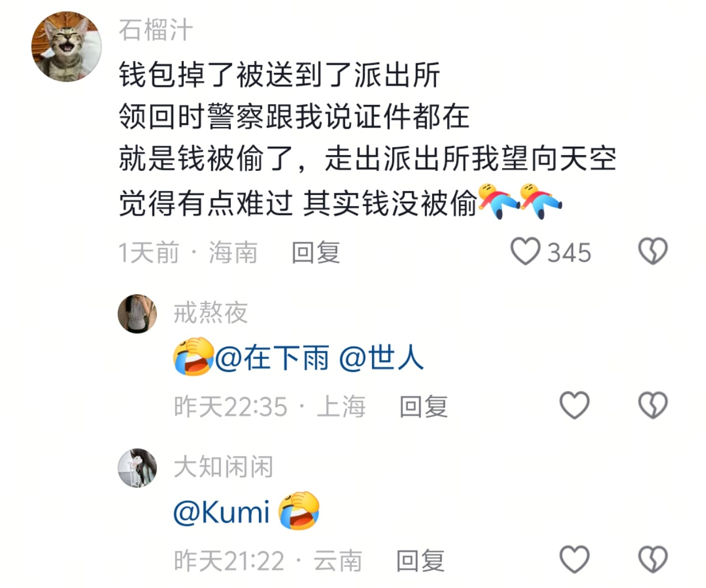Viewport: 706px width, 588px height.
Task: Reply to 戒熬夜's comment via 回复
Action: 424,407
